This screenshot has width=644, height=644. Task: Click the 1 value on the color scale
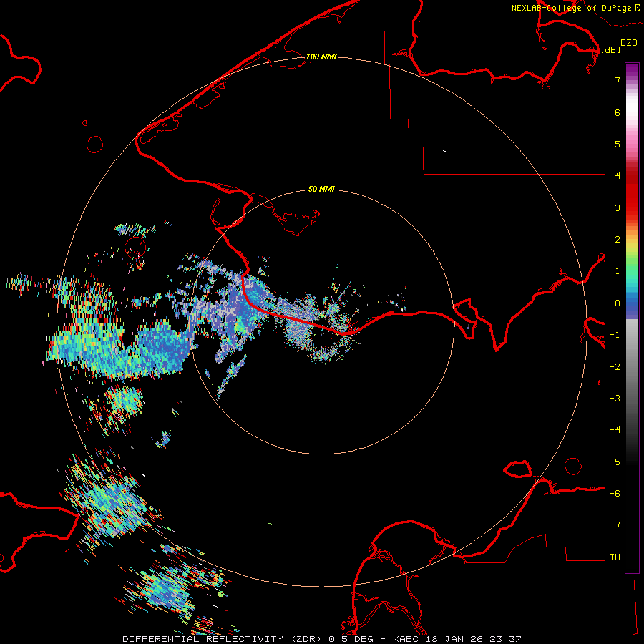(618, 271)
